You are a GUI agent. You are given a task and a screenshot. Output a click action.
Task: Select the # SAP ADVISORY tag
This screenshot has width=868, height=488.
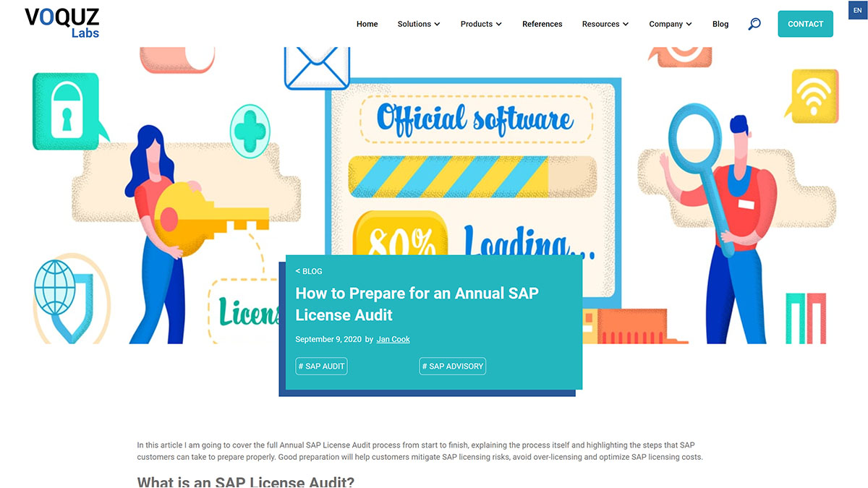click(x=452, y=366)
